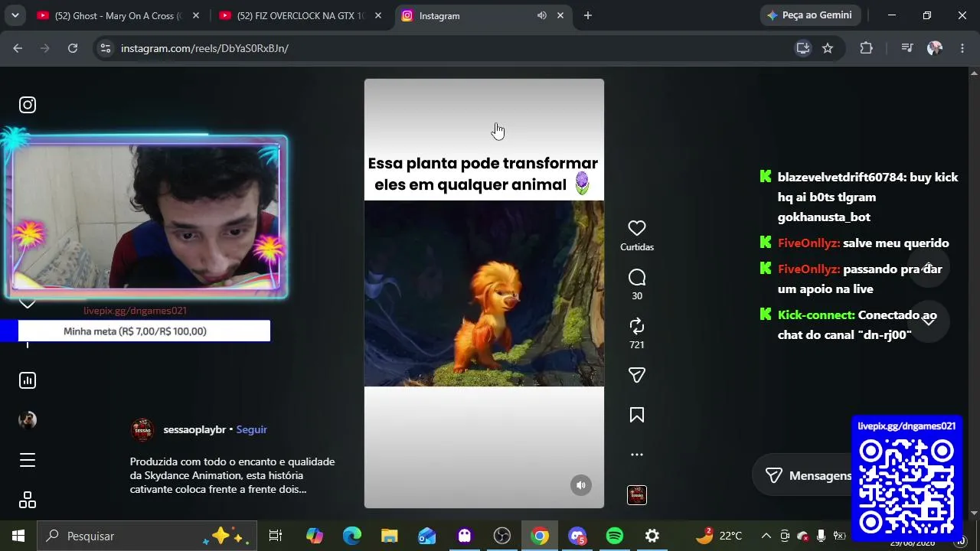Click the microphone icon in system tray
Image resolution: width=980 pixels, height=551 pixels.
pyautogui.click(x=821, y=536)
